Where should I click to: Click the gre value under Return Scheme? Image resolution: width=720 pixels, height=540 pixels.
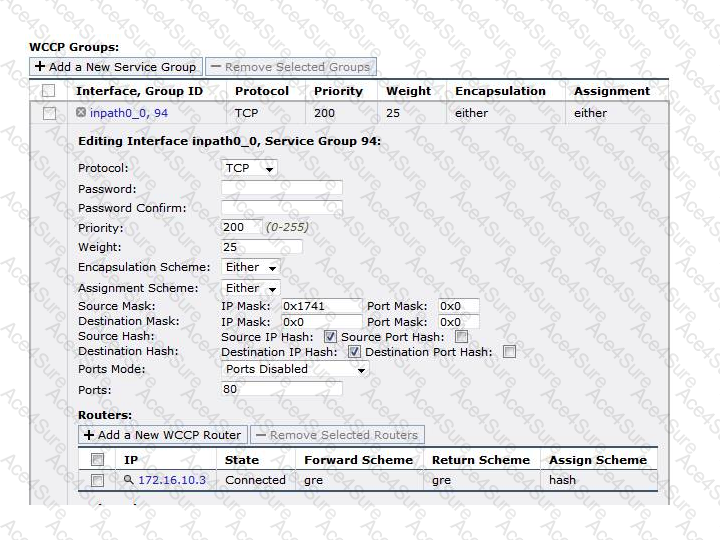(x=441, y=480)
